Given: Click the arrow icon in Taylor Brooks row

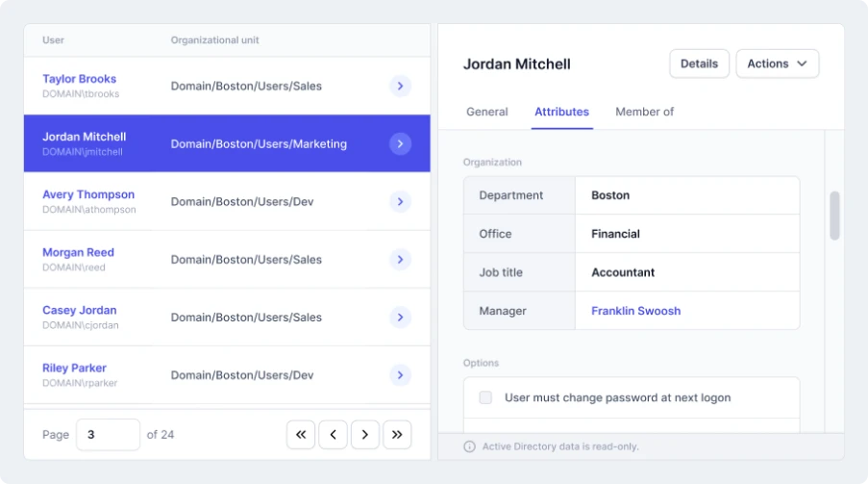Looking at the screenshot, I should [400, 87].
